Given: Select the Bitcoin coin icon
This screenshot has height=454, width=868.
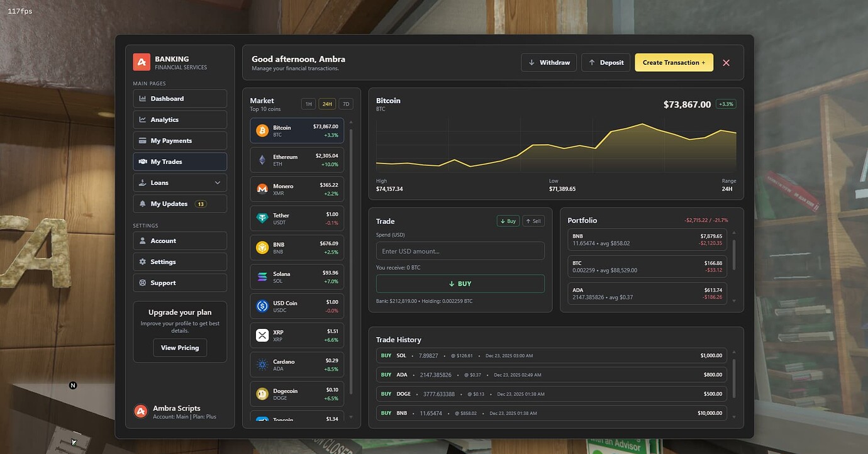Looking at the screenshot, I should [x=262, y=131].
